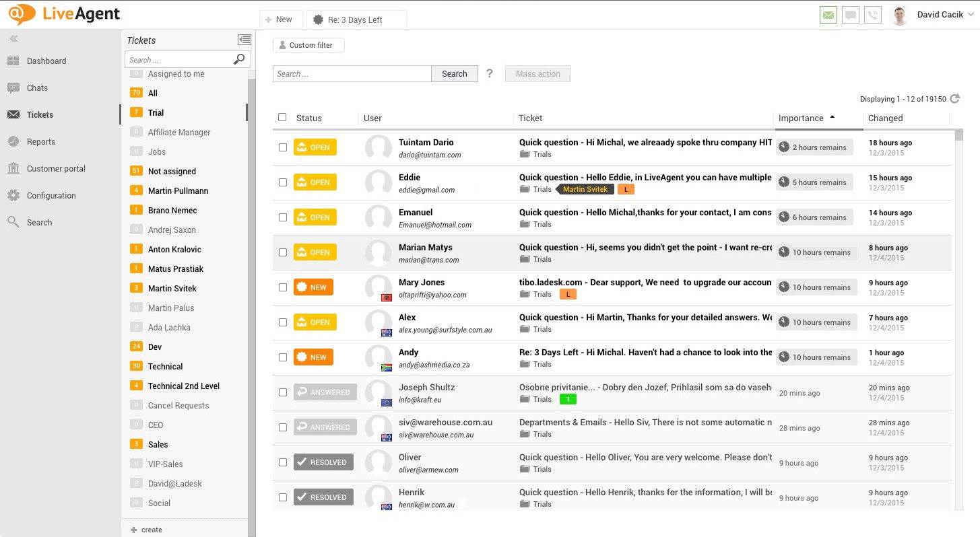The width and height of the screenshot is (980, 537).
Task: Open ticket from Marian Matys
Action: tap(645, 247)
